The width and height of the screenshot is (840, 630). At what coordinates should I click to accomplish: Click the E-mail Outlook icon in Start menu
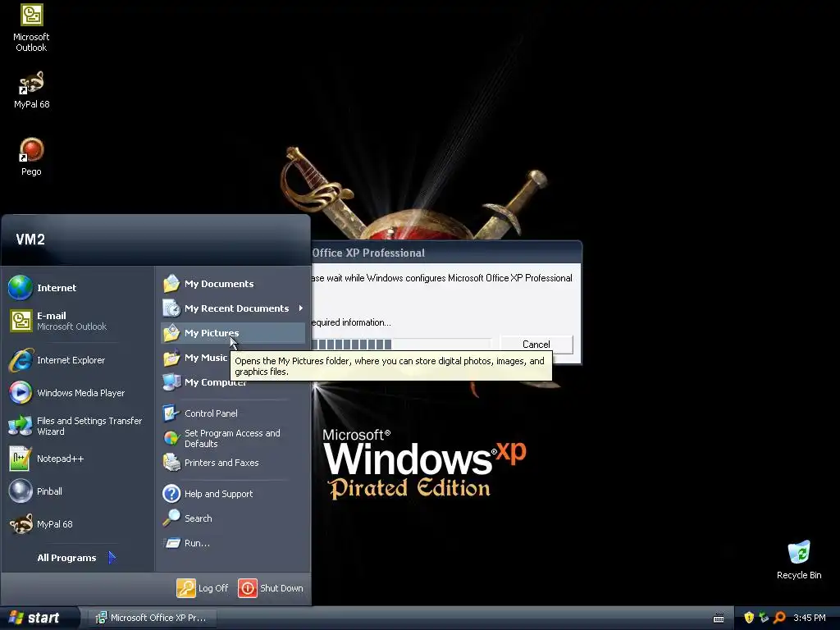(21, 321)
